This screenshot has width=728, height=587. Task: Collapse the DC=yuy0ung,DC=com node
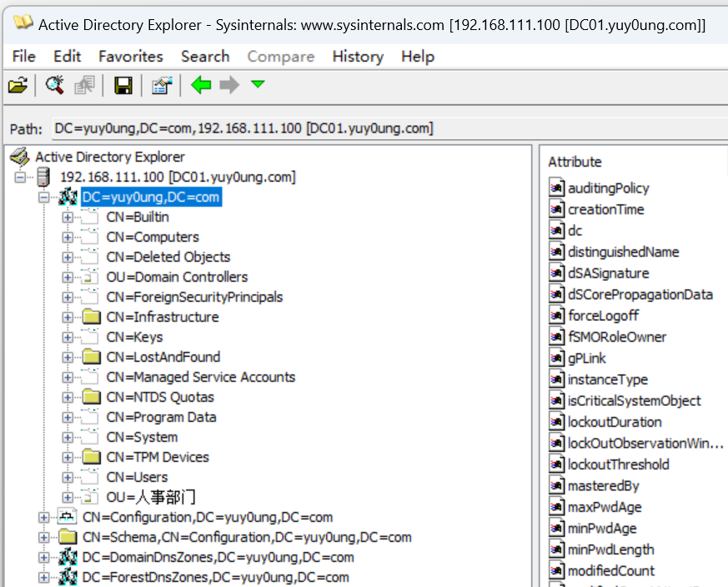pos(44,198)
